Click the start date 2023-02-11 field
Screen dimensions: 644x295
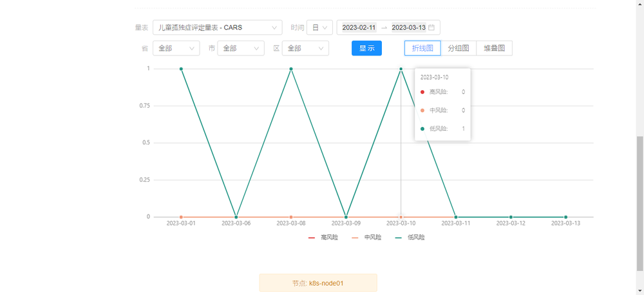point(359,28)
